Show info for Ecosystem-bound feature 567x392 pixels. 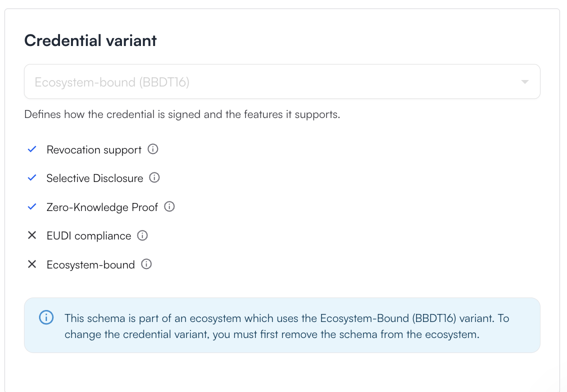[146, 264]
